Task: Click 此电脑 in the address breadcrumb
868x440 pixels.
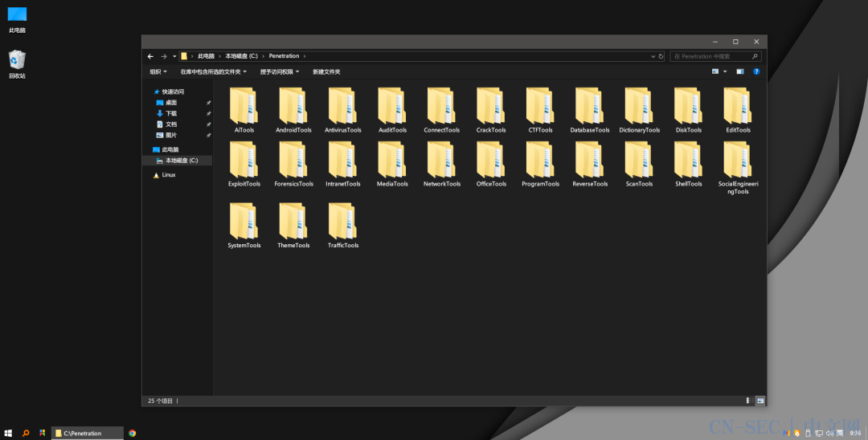Action: [206, 56]
